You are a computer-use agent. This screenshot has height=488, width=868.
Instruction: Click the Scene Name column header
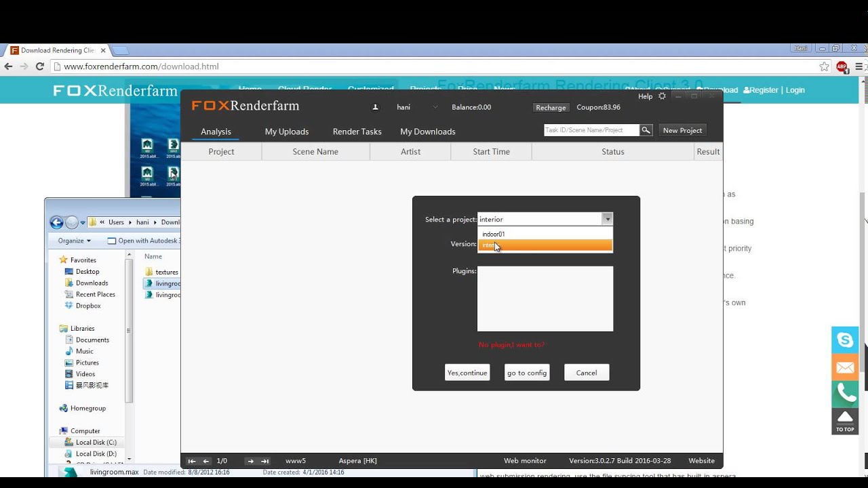pyautogui.click(x=315, y=152)
